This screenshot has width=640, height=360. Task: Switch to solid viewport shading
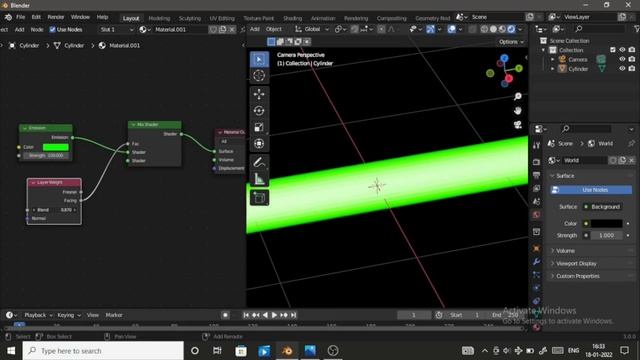point(493,29)
